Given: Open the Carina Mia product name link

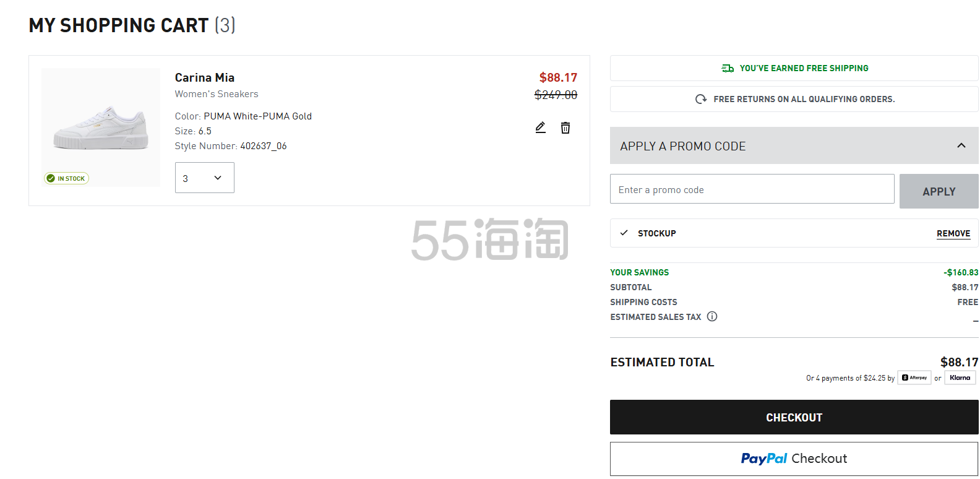Looking at the screenshot, I should tap(204, 77).
